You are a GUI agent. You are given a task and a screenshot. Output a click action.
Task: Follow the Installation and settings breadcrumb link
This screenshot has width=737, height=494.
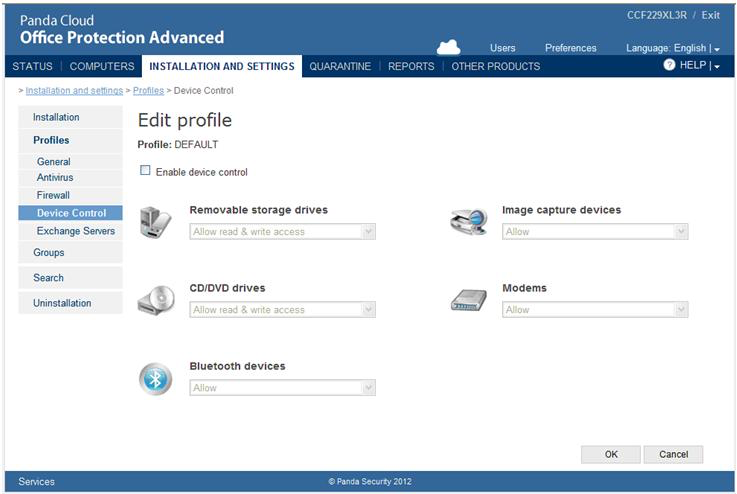click(74, 90)
